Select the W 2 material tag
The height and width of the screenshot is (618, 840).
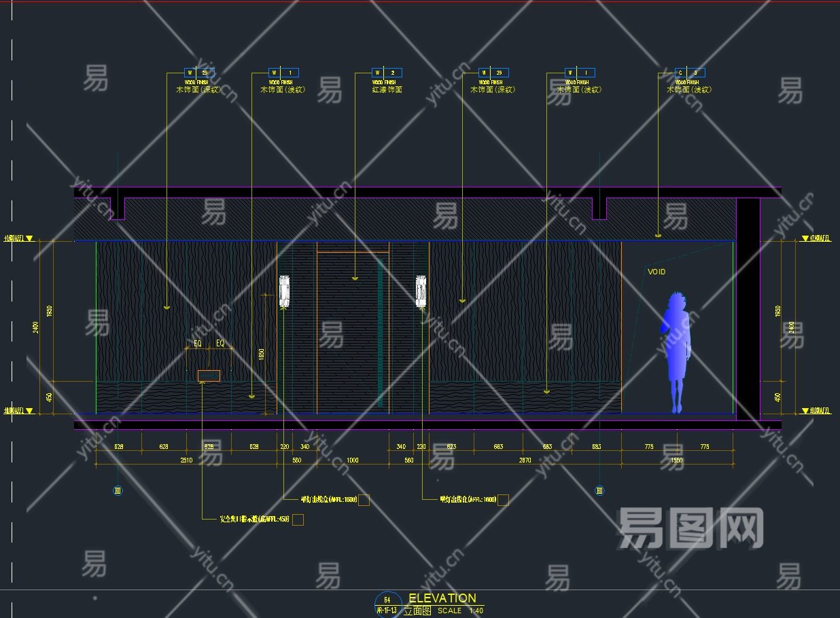tap(387, 73)
